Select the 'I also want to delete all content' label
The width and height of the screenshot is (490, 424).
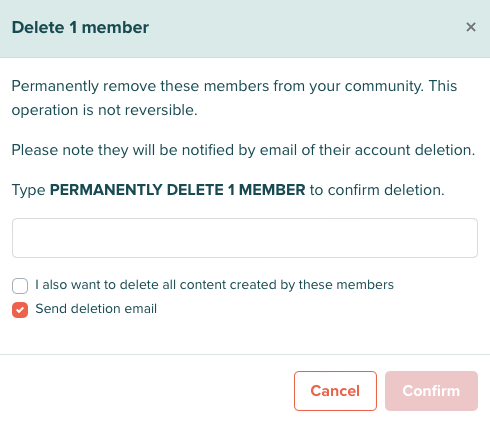coord(214,285)
